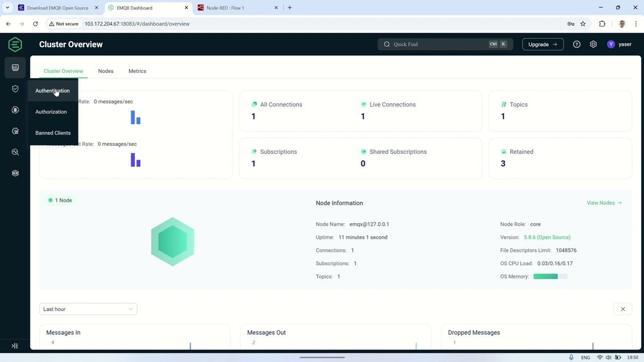Follow the View Nodes link
The width and height of the screenshot is (644, 362).
click(604, 203)
